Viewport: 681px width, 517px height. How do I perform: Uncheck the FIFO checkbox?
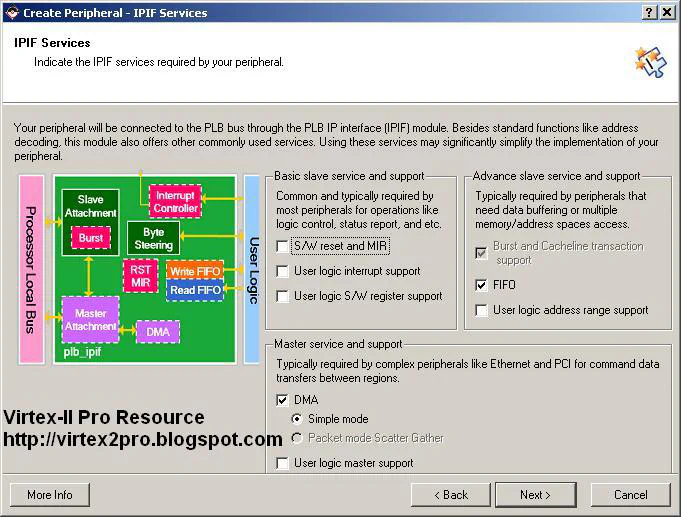482,285
